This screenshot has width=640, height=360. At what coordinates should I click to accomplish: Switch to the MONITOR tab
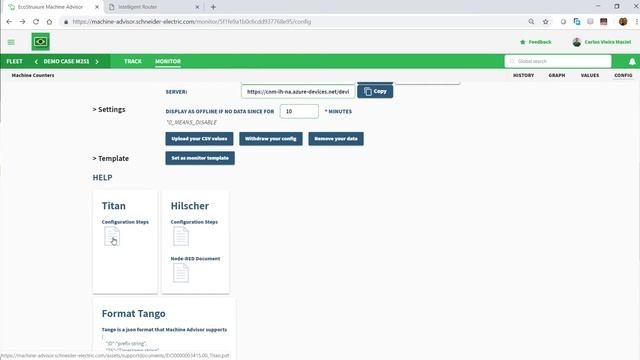coord(168,61)
